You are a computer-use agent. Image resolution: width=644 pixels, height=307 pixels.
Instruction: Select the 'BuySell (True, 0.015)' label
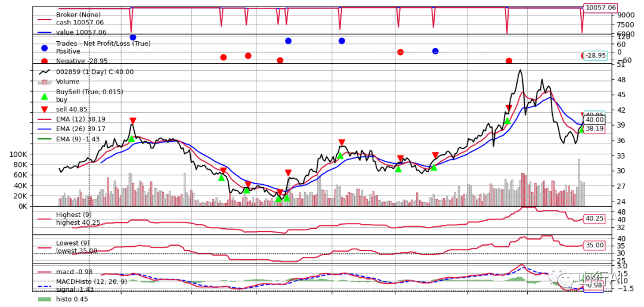pos(89,92)
